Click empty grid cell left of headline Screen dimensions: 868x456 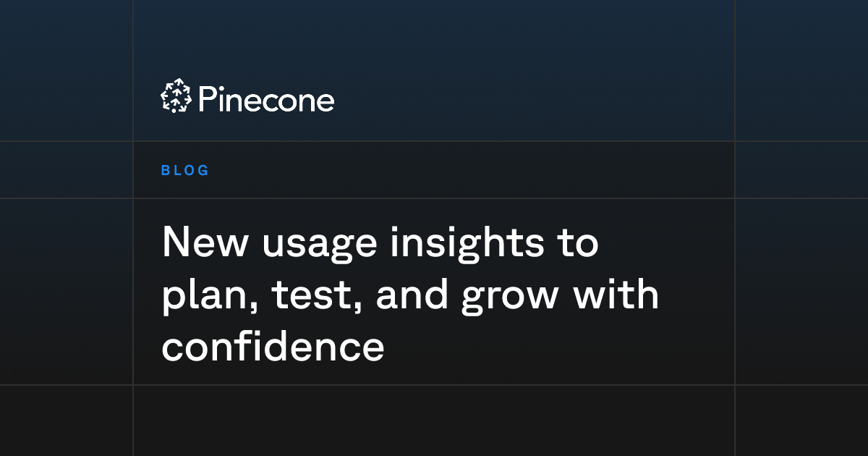click(x=67, y=292)
